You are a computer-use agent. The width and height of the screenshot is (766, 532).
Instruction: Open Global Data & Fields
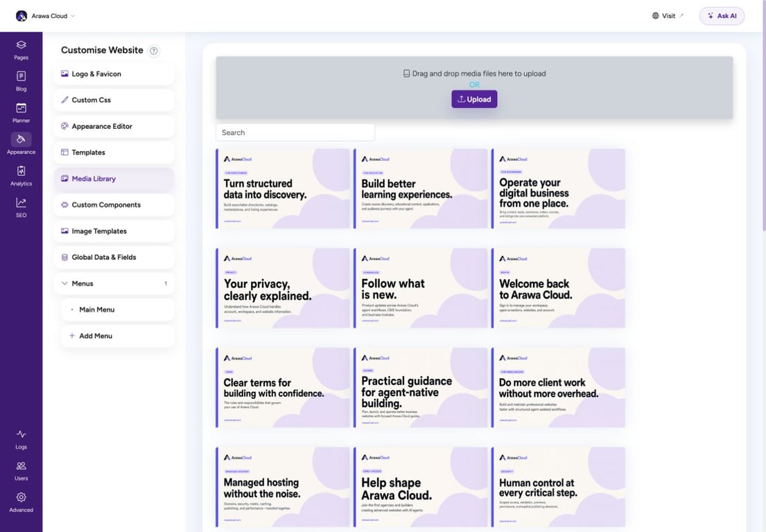(x=114, y=257)
